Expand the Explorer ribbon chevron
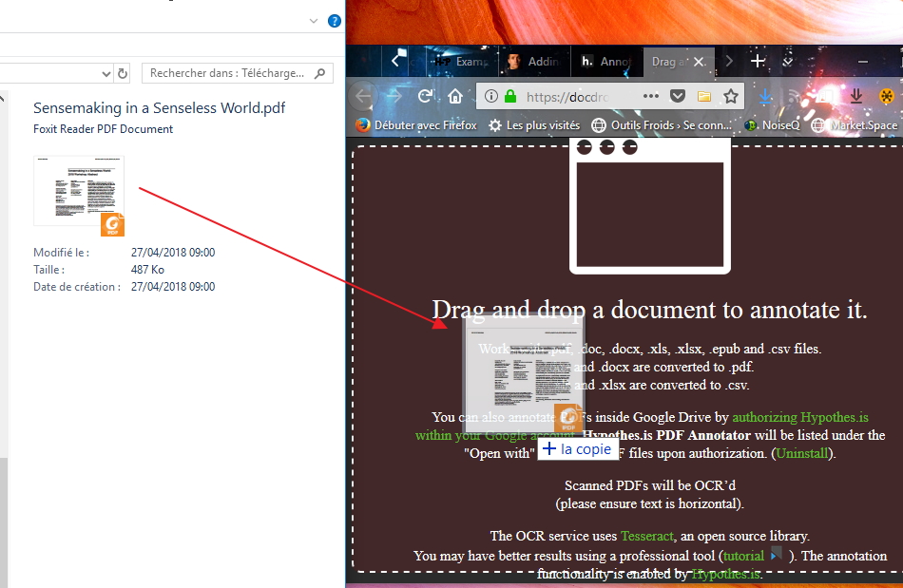The image size is (903, 588). click(314, 21)
